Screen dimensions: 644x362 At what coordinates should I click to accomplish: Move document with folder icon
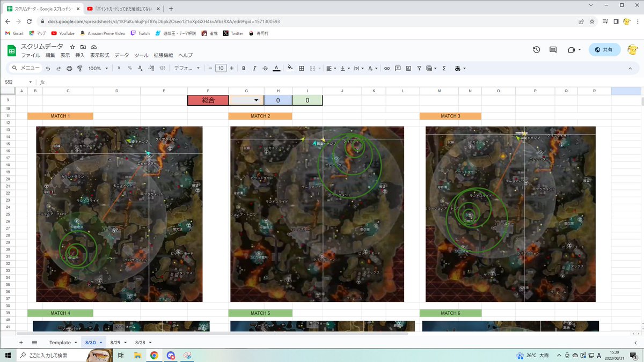(x=83, y=47)
